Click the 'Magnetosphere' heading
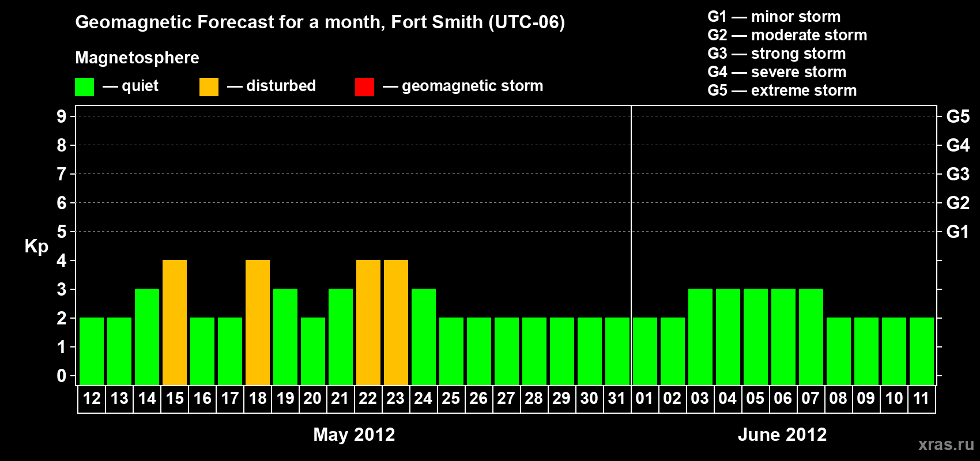980x461 pixels. point(137,58)
